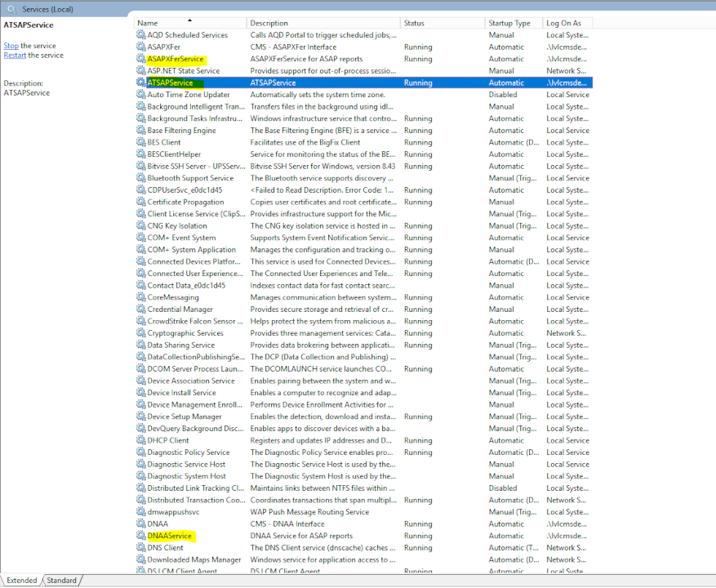
Task: Click the Services (Local) magnifier icon
Action: click(x=12, y=9)
